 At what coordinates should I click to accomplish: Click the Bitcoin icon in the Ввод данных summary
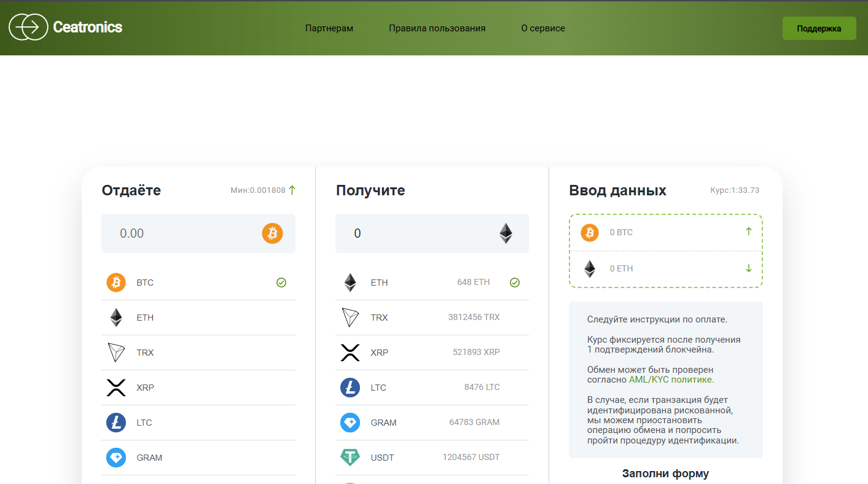[x=590, y=232]
